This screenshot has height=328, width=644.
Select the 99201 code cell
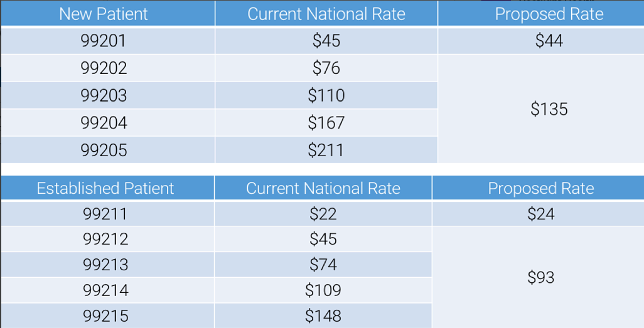tap(104, 41)
